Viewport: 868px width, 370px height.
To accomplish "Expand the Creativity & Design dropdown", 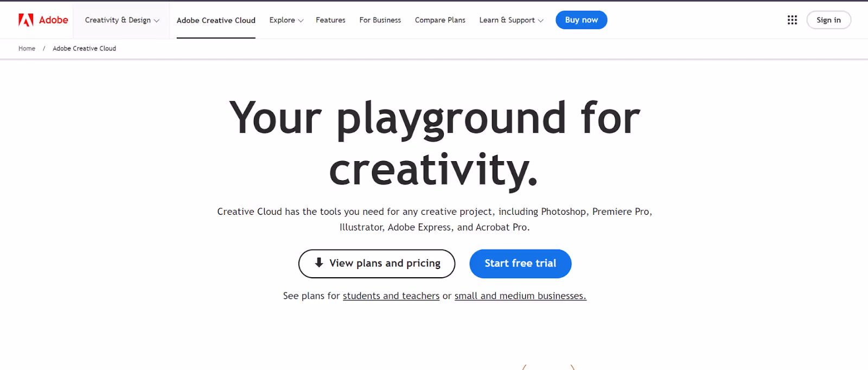I will (122, 20).
